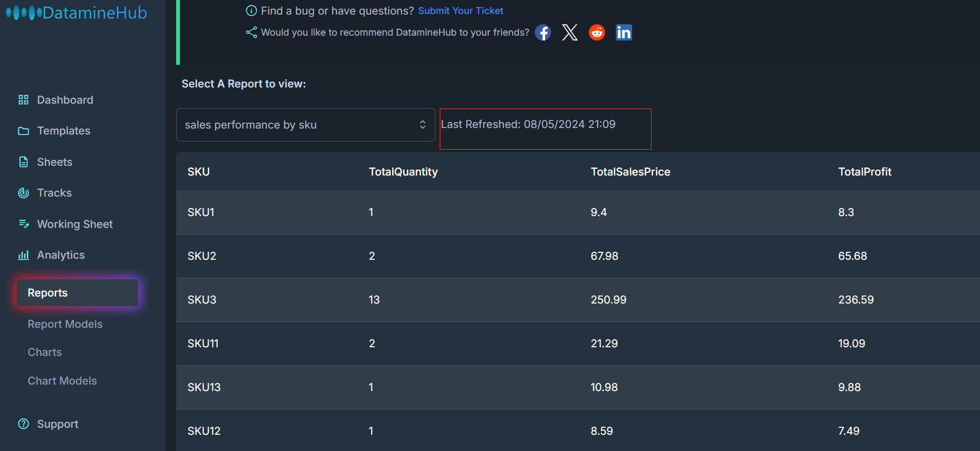
Task: Click profit value 65.68
Action: coord(853,256)
